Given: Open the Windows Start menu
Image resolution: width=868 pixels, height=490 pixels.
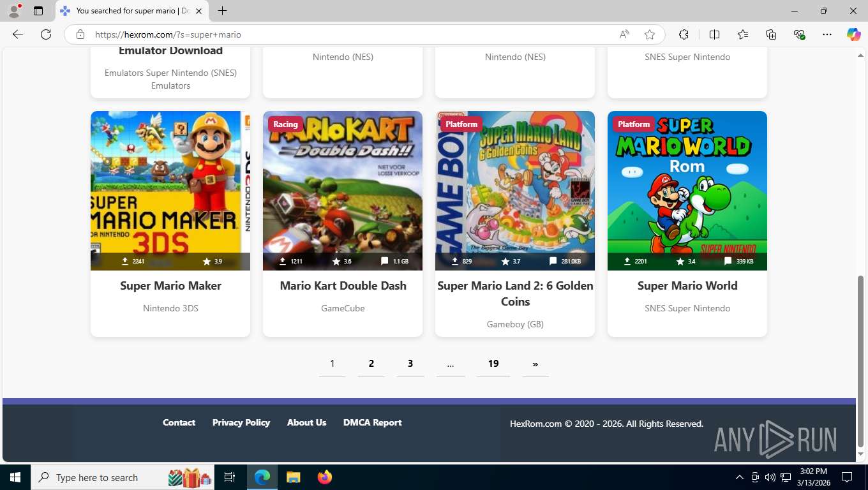Looking at the screenshot, I should click(x=15, y=477).
